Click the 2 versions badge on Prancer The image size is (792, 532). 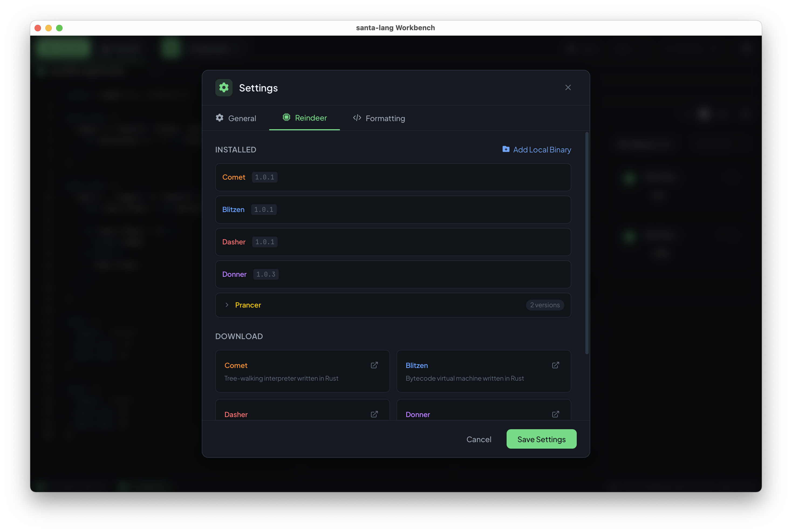pos(545,305)
